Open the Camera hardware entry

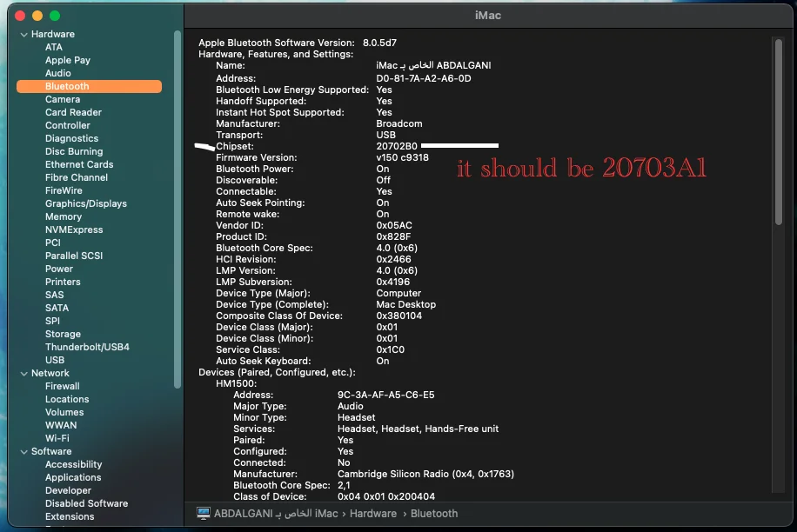coord(63,99)
